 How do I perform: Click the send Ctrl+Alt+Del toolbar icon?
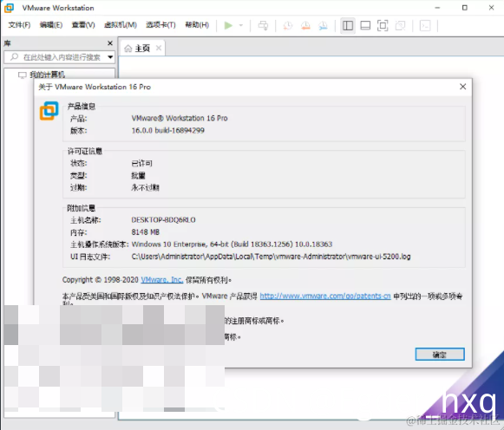[263, 25]
